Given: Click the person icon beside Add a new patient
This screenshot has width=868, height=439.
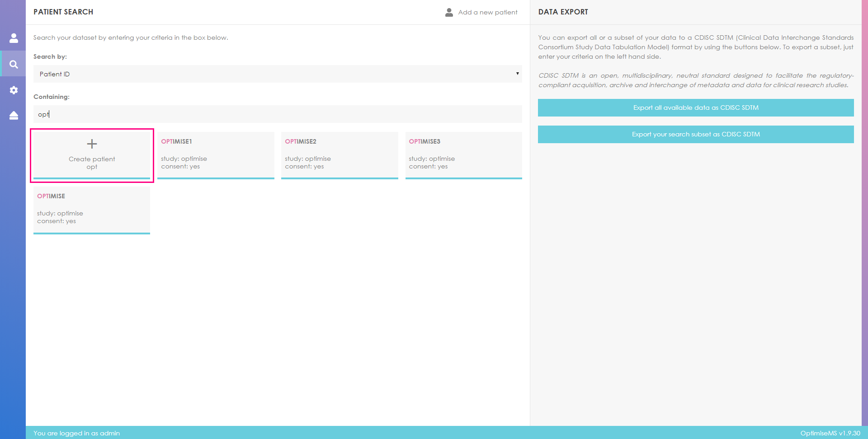Looking at the screenshot, I should point(449,12).
